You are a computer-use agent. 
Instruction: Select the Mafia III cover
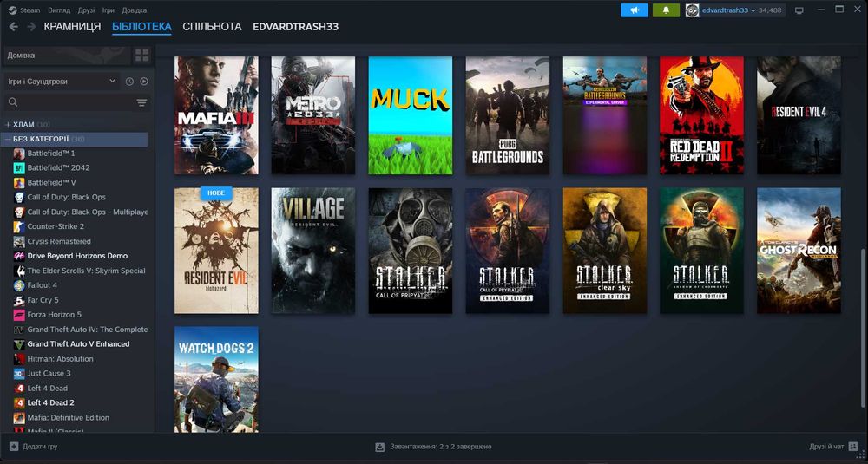(x=216, y=115)
